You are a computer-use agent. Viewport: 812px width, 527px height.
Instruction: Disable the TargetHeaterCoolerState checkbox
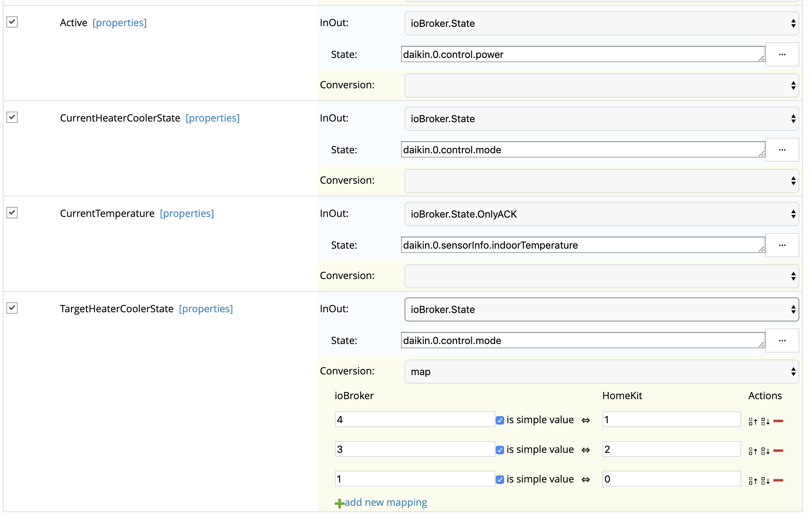coord(12,308)
